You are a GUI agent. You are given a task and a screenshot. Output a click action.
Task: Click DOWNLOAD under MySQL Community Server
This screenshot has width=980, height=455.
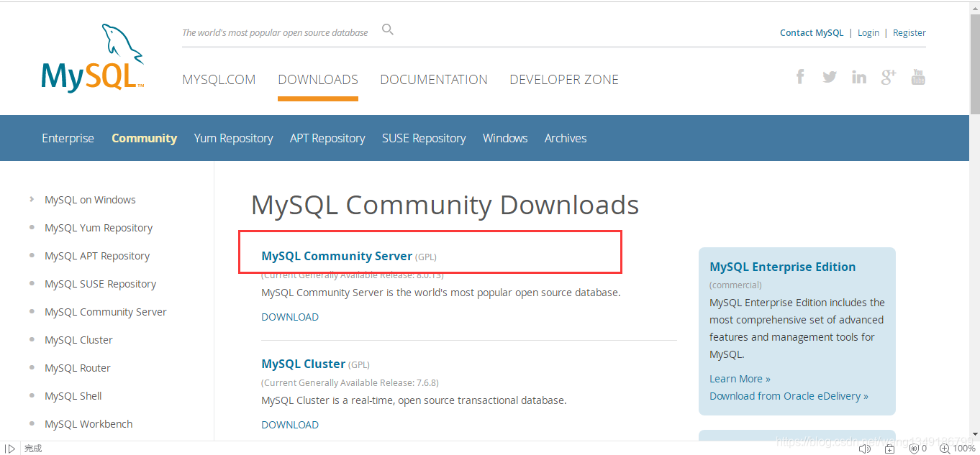point(290,317)
